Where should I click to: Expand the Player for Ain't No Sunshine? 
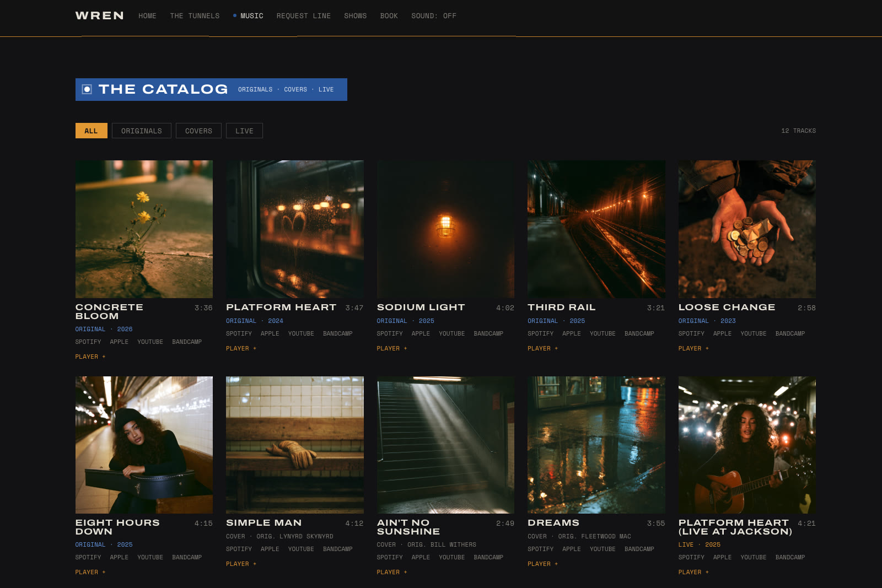392,572
